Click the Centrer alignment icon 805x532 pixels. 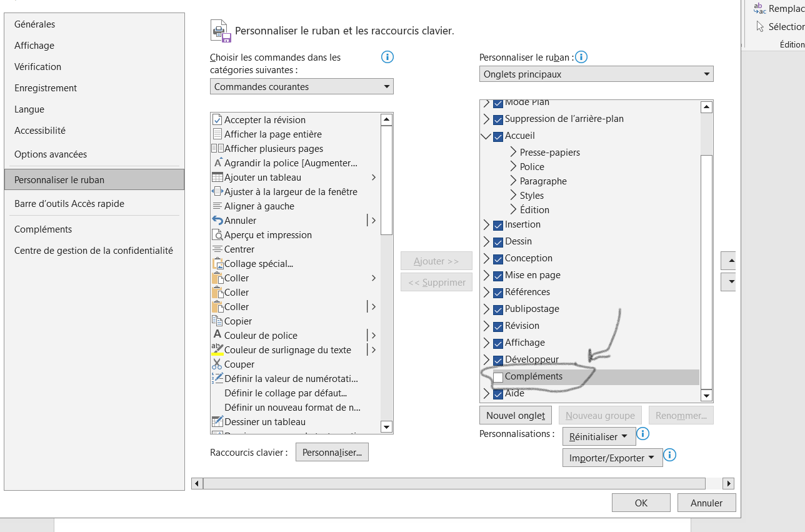(x=217, y=249)
